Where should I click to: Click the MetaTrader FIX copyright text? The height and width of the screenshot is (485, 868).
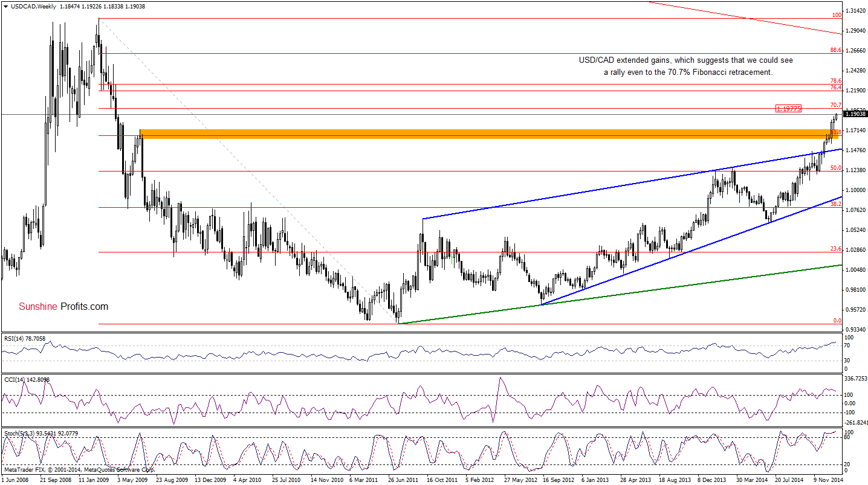tap(79, 469)
